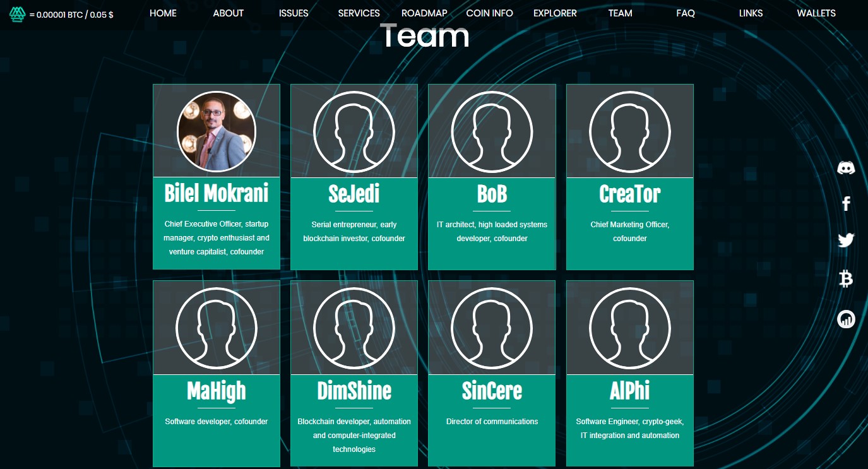Click the Bilel Mokrani name heading
The height and width of the screenshot is (469, 868).
tap(217, 193)
